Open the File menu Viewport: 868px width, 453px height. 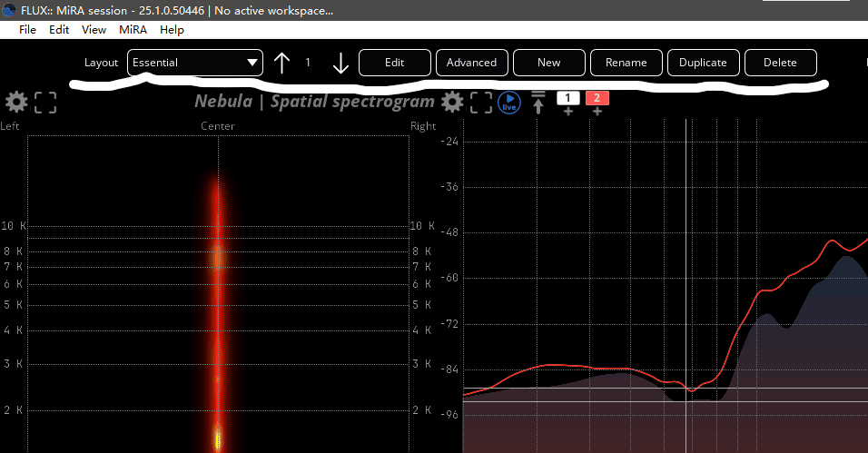pyautogui.click(x=27, y=30)
